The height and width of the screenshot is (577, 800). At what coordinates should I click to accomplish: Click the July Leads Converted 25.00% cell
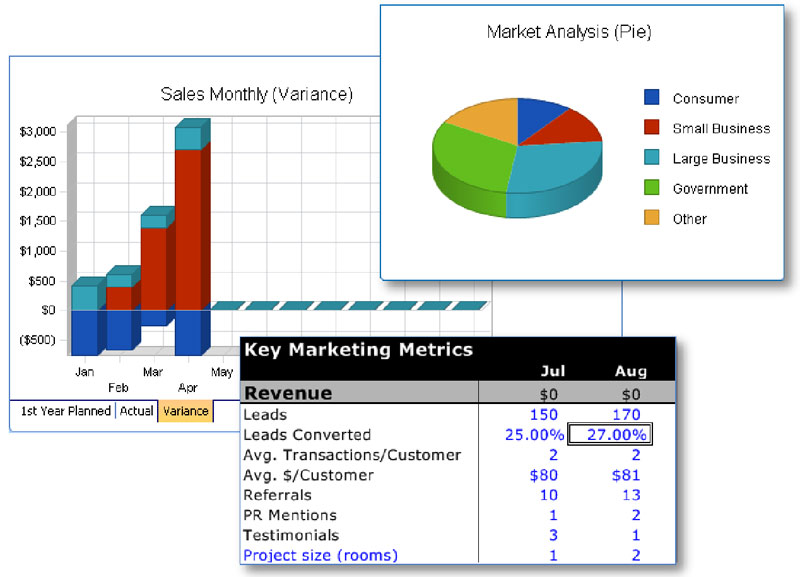click(532, 435)
